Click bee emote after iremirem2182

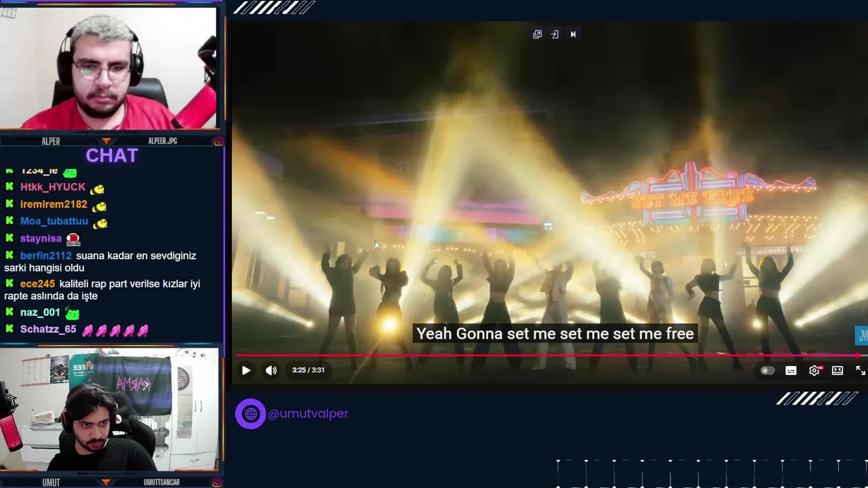pyautogui.click(x=99, y=205)
